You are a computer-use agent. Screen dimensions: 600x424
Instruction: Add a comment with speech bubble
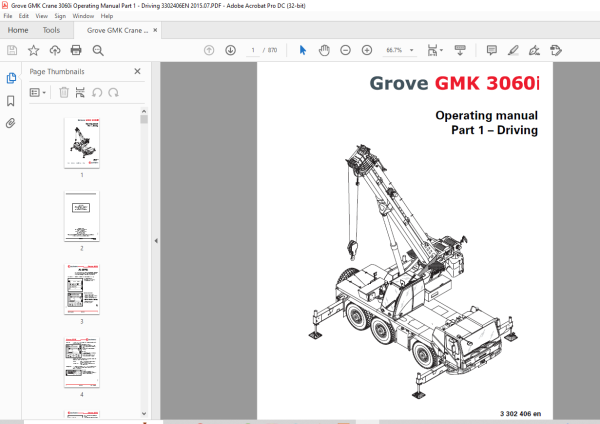[492, 50]
